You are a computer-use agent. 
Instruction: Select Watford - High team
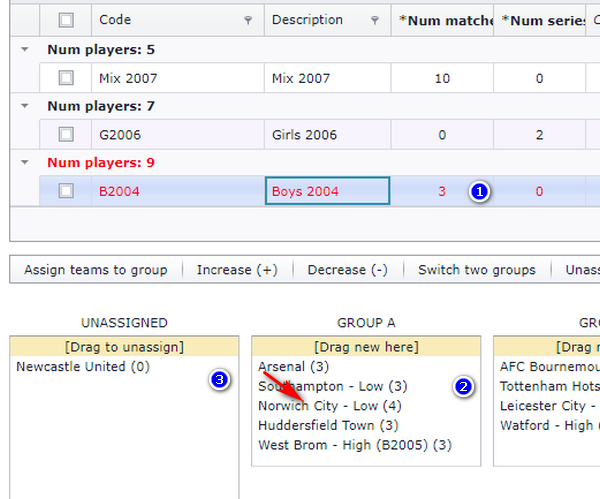pyautogui.click(x=549, y=425)
